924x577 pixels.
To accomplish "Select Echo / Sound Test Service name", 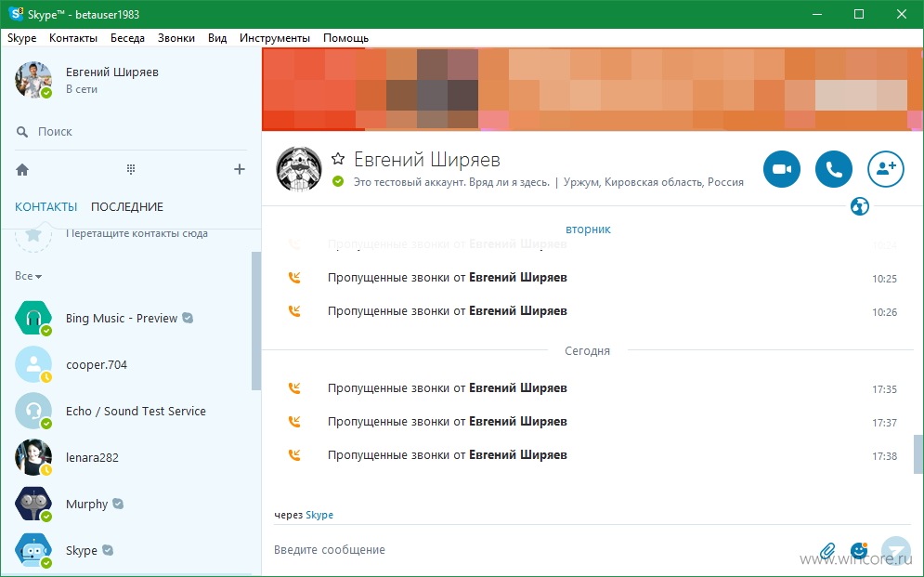I will click(x=137, y=412).
